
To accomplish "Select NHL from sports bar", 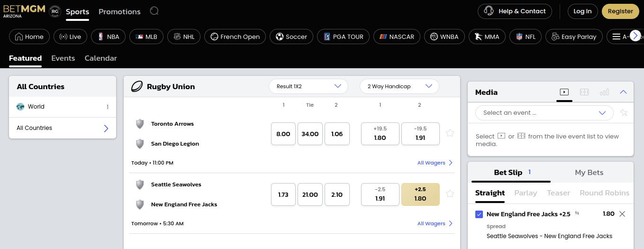I will 184,37.
